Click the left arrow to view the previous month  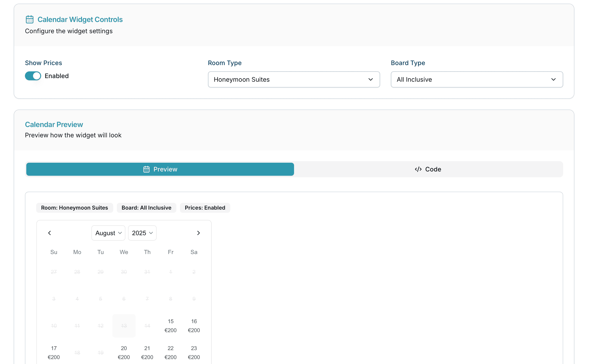pos(49,233)
